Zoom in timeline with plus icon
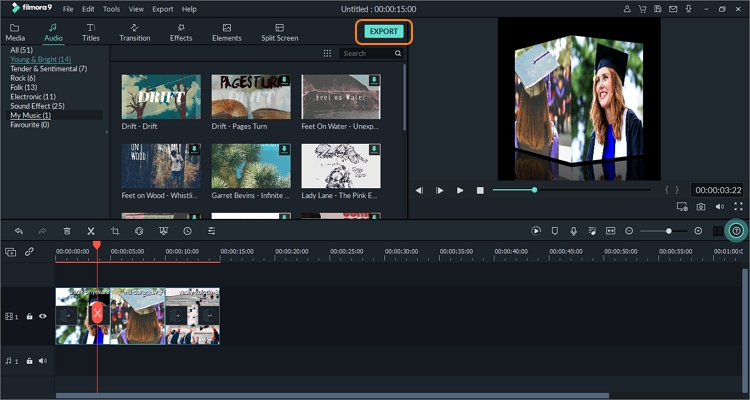 pos(698,231)
